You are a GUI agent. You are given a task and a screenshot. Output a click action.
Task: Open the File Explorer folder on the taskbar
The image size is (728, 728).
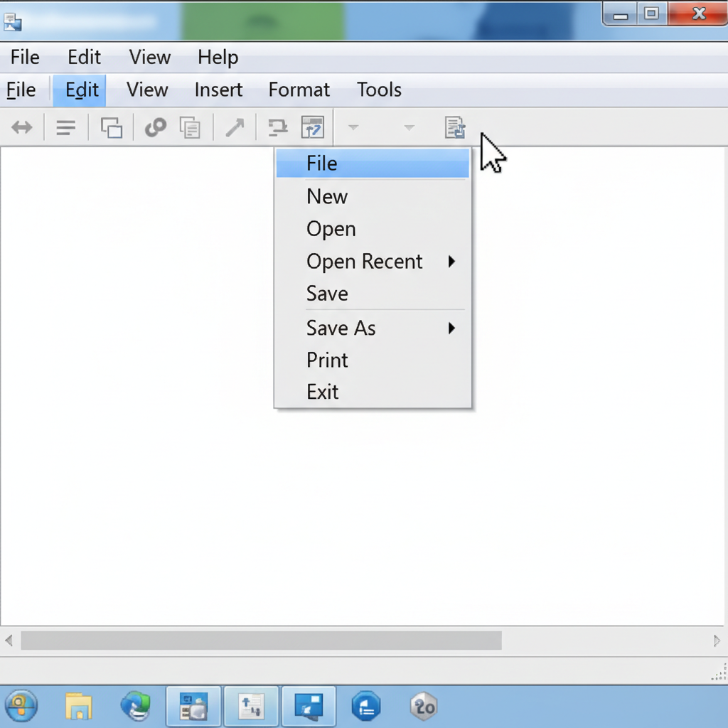coord(79,706)
